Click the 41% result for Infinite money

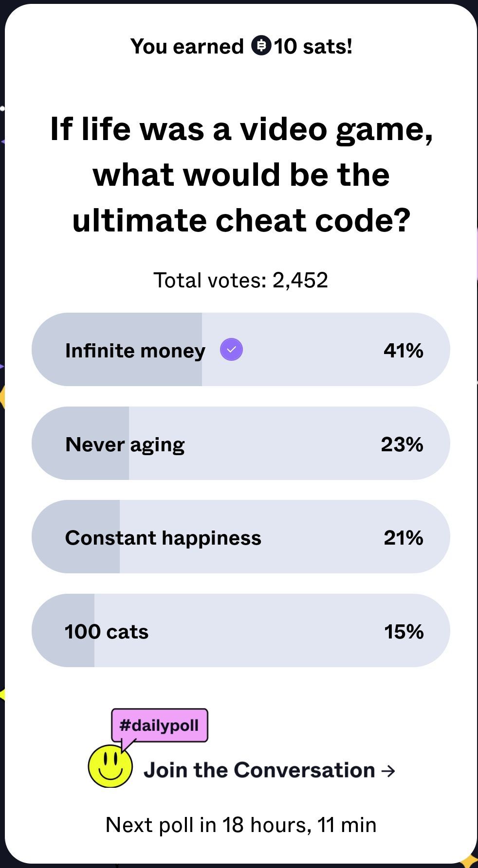tap(403, 351)
